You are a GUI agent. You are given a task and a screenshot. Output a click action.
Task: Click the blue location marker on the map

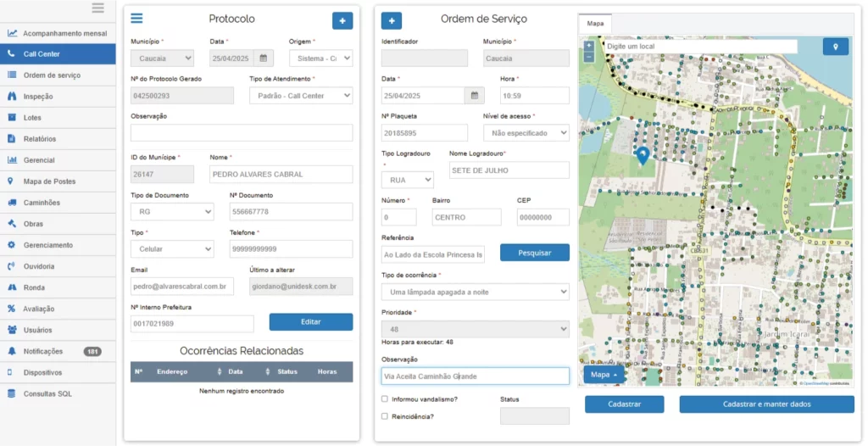tap(643, 155)
